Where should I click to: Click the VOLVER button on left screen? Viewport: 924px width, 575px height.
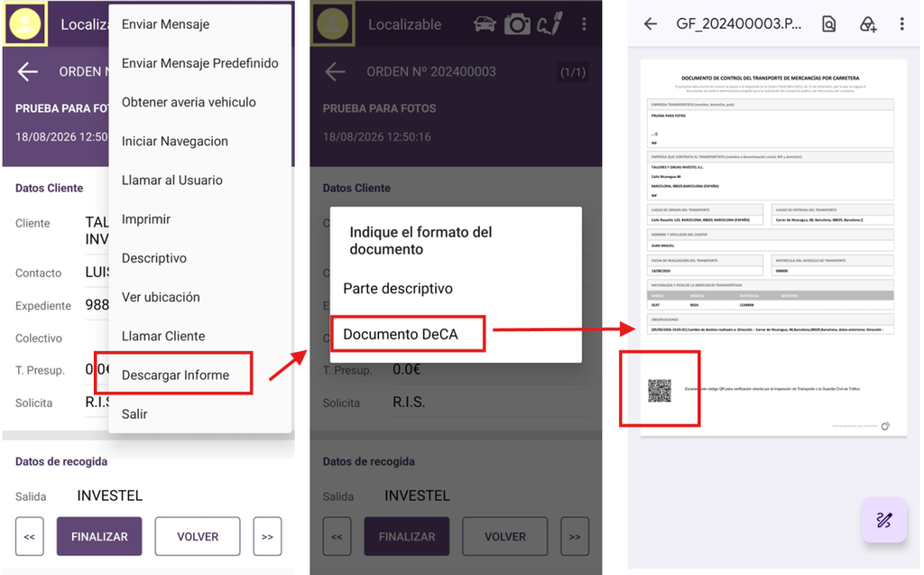[198, 536]
